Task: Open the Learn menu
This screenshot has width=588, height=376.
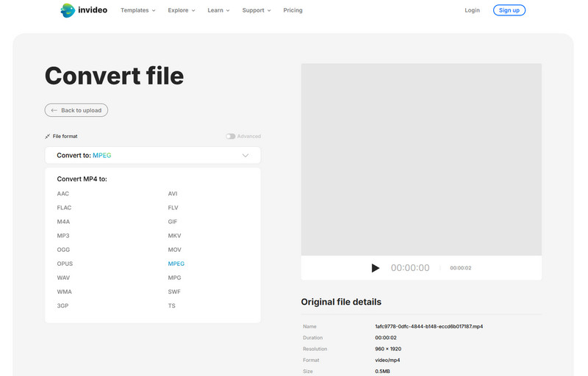Action: (218, 10)
